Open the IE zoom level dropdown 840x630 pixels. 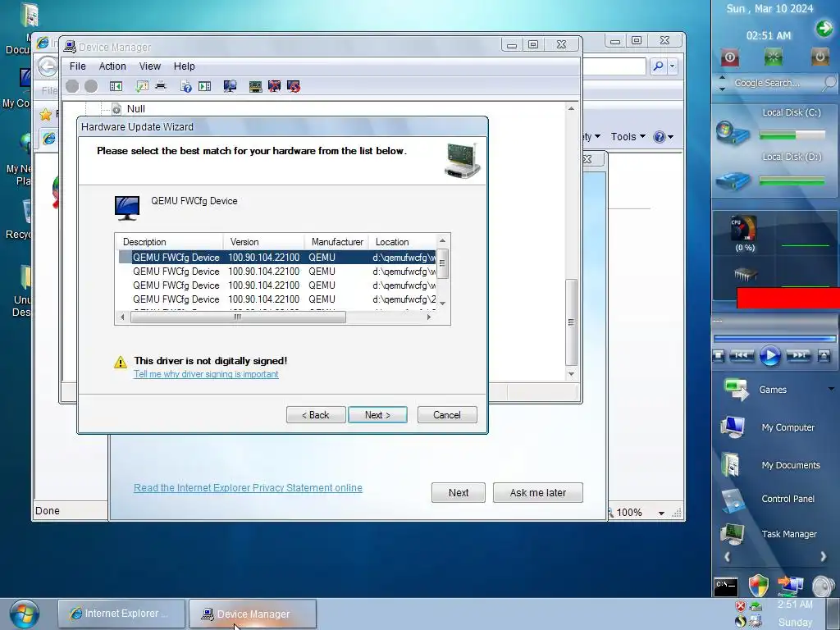pyautogui.click(x=662, y=514)
